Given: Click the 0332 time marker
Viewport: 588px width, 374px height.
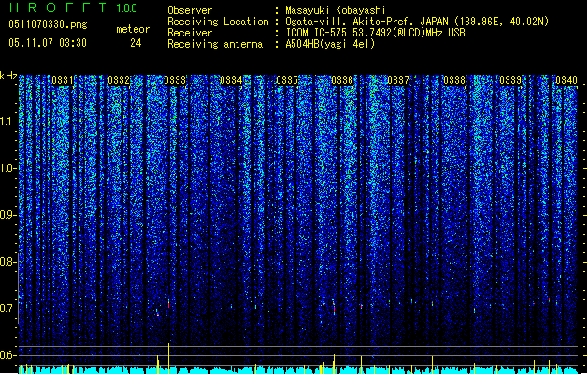Looking at the screenshot, I should 119,80.
